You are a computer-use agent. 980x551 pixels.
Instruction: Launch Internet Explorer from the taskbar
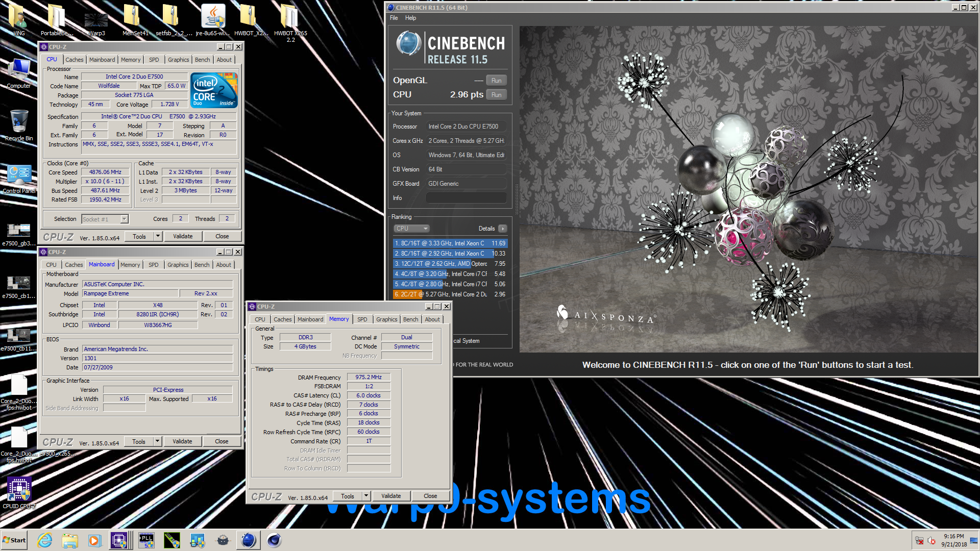coord(45,540)
